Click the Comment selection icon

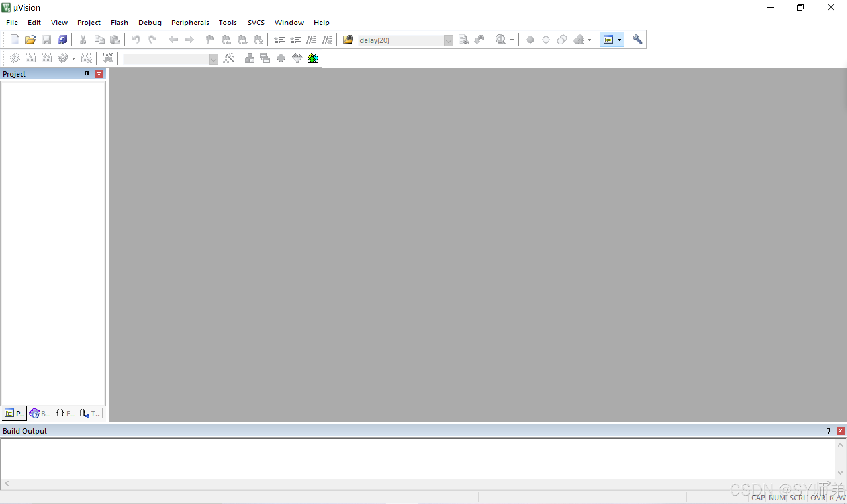[311, 40]
